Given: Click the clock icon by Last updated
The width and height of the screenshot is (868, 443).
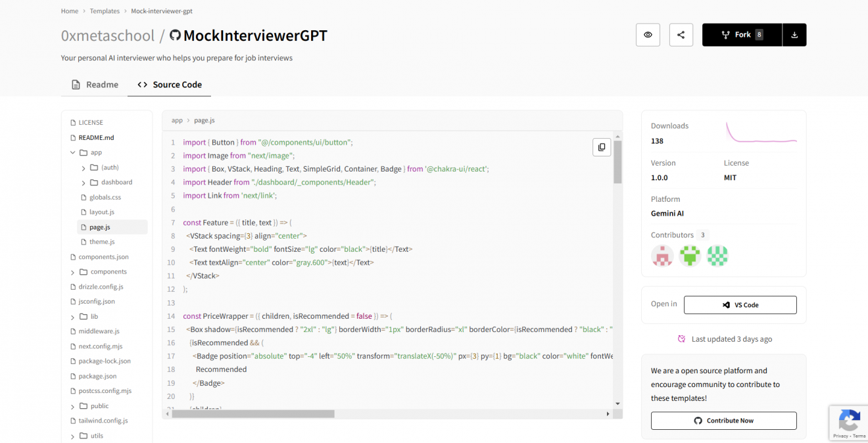Looking at the screenshot, I should [x=681, y=339].
